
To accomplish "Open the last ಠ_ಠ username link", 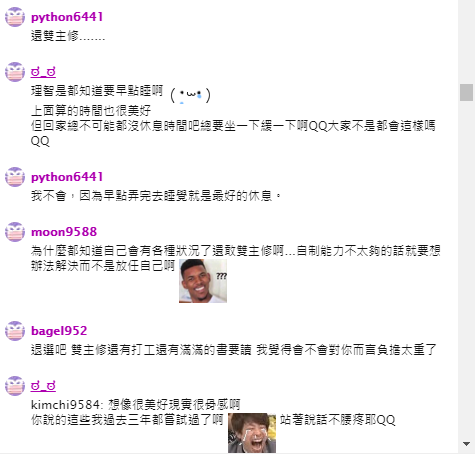I will point(43,386).
